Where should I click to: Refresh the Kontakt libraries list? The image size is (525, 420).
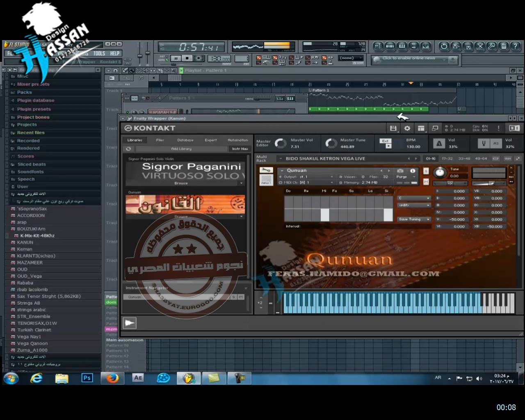128,149
